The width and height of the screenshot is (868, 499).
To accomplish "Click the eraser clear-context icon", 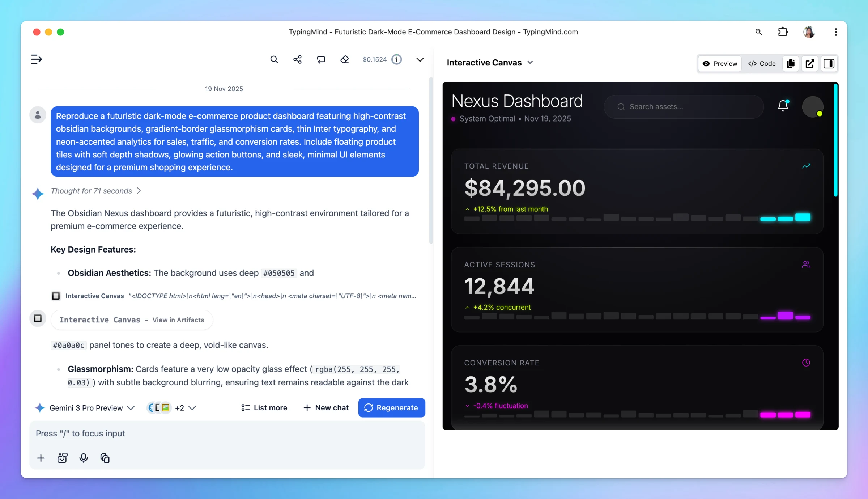I will coord(345,59).
